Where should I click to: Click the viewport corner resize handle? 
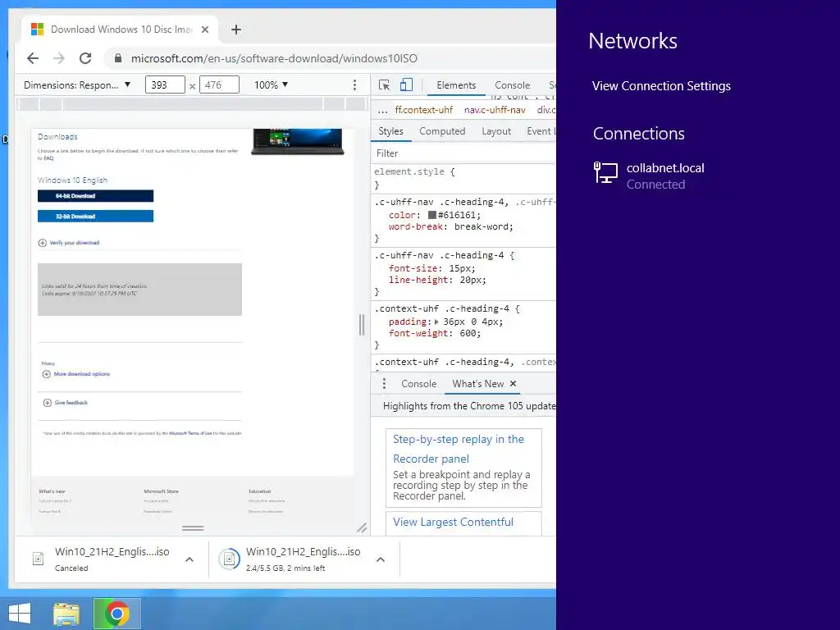pyautogui.click(x=362, y=528)
